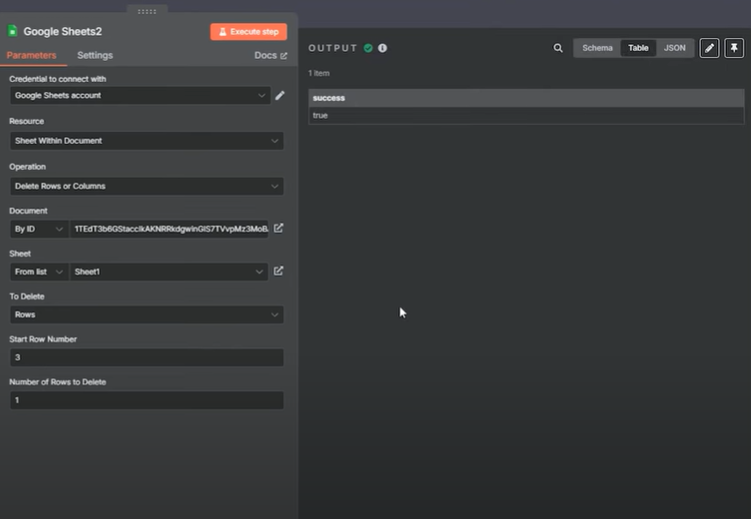Open document link icon next to Document ID
Image resolution: width=751 pixels, height=519 pixels.
tap(278, 228)
